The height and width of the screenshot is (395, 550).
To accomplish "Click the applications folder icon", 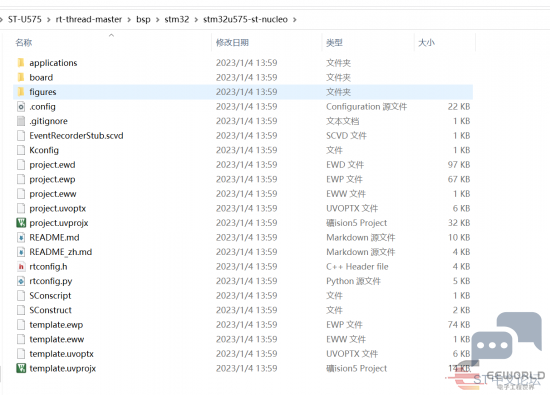I will point(21,63).
